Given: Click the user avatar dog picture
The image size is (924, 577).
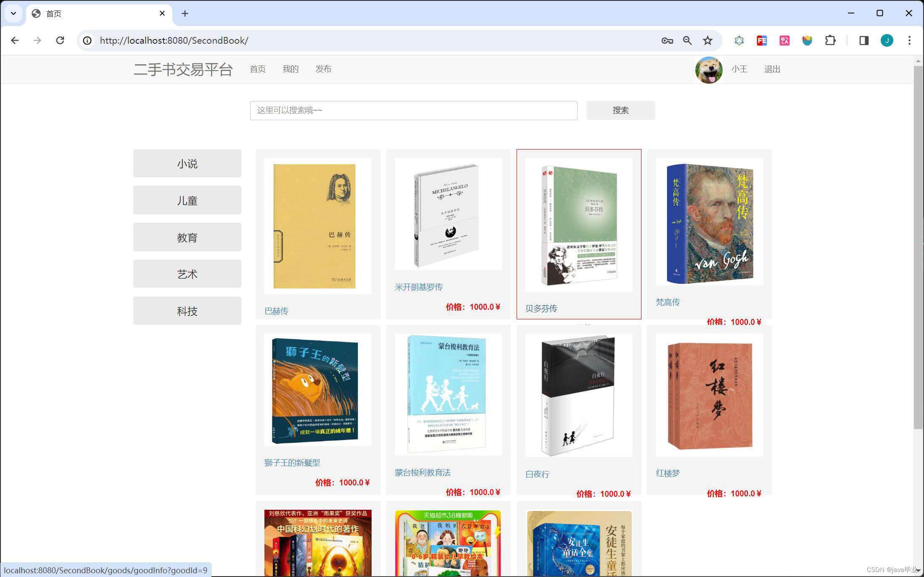Looking at the screenshot, I should [x=709, y=70].
